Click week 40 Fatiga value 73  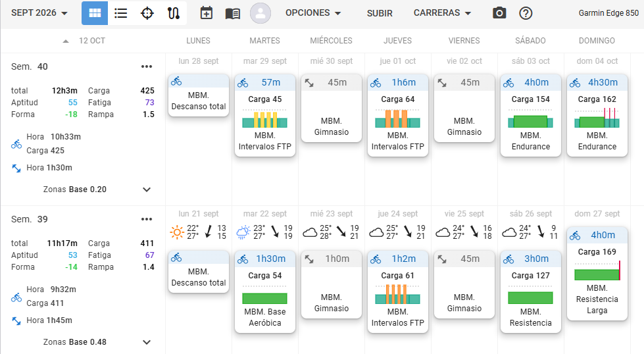pos(149,102)
